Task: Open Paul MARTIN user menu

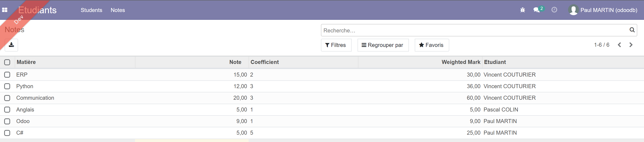Action: coord(603,10)
